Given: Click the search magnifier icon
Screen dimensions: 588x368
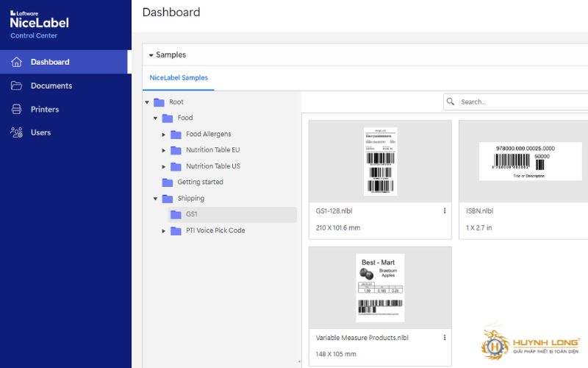Looking at the screenshot, I should click(452, 102).
